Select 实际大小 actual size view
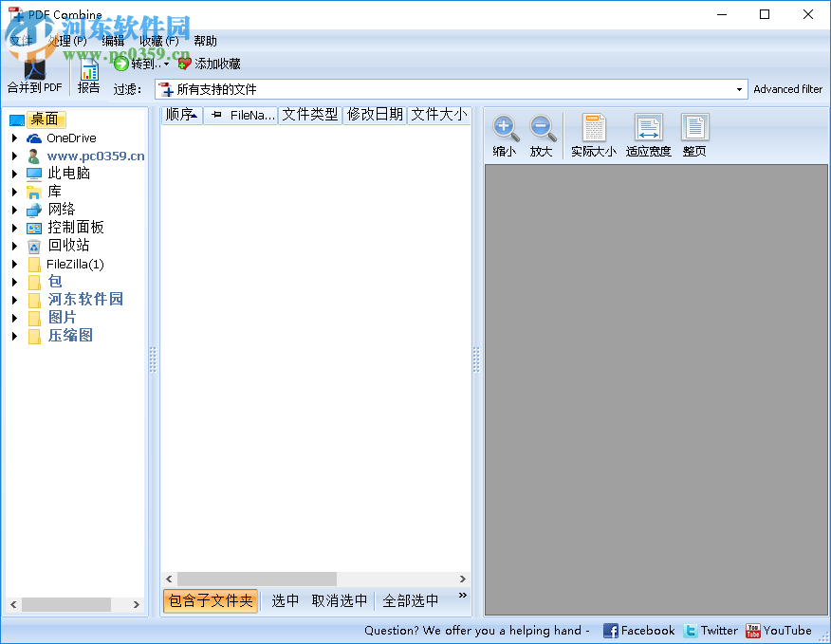This screenshot has height=644, width=831. 593,133
